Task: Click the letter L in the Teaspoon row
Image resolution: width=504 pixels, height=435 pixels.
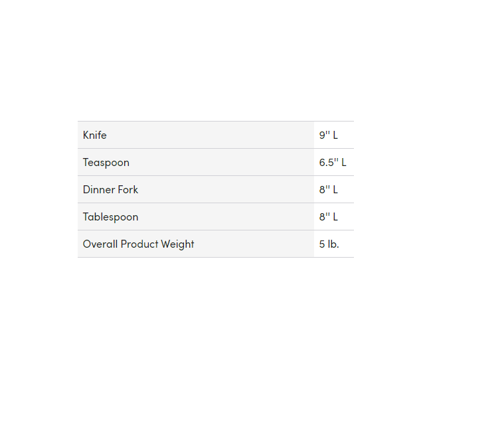Action: point(344,163)
